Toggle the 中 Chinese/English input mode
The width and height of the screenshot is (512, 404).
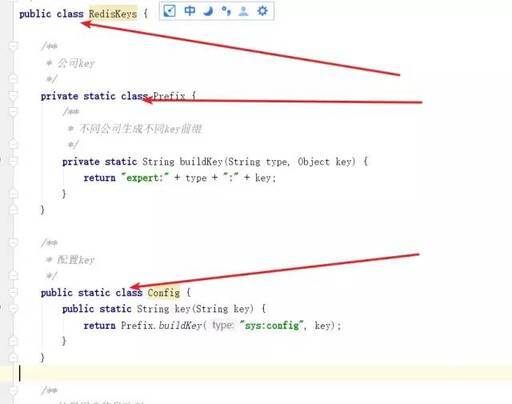190,11
